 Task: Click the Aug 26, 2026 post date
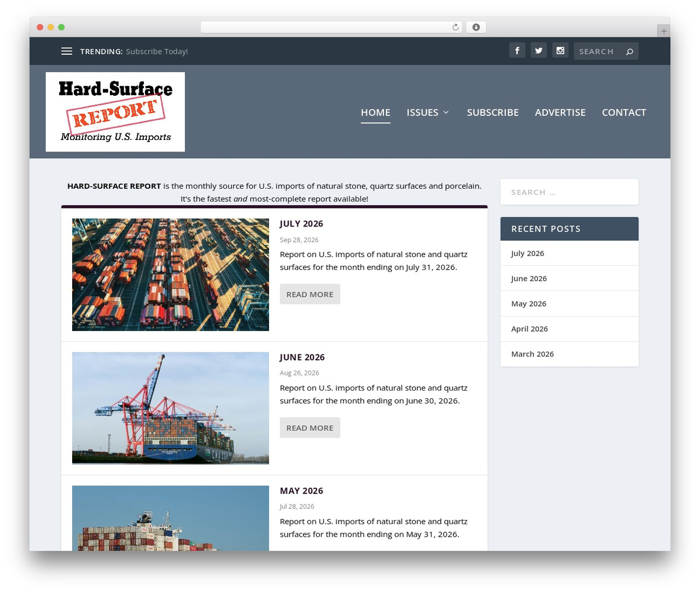[299, 373]
